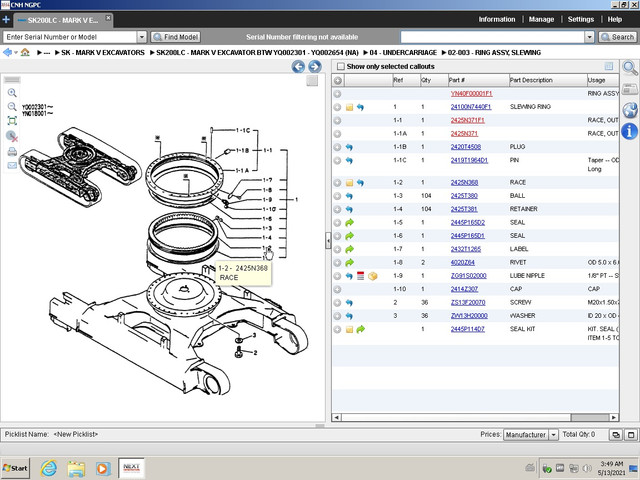Screen dimensions: 640x480
Task: Open part number 24100N7440F1 link
Action: click(471, 107)
